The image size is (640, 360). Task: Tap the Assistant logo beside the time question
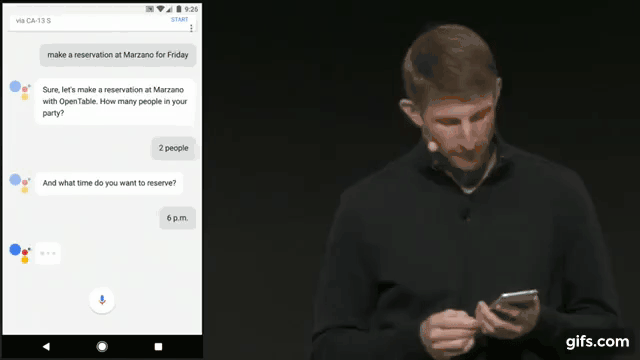pos(20,183)
